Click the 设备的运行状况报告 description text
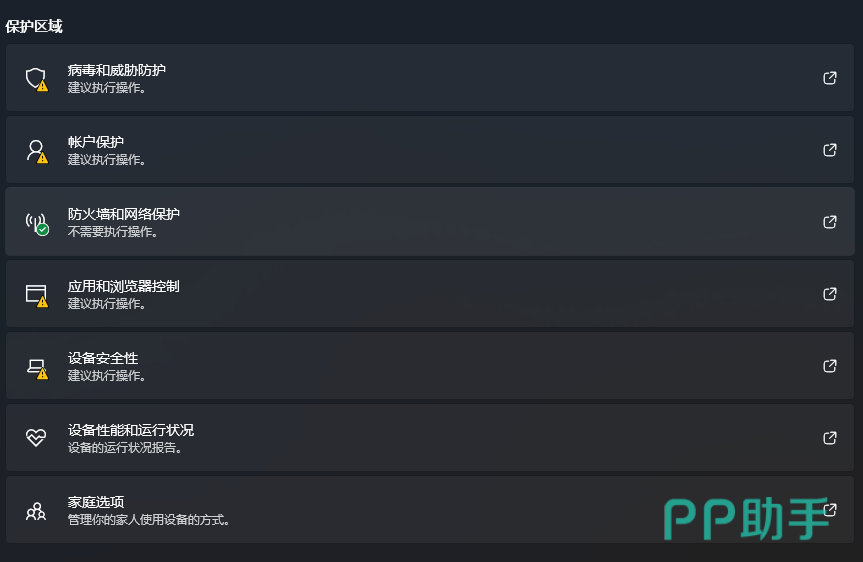 [x=125, y=447]
